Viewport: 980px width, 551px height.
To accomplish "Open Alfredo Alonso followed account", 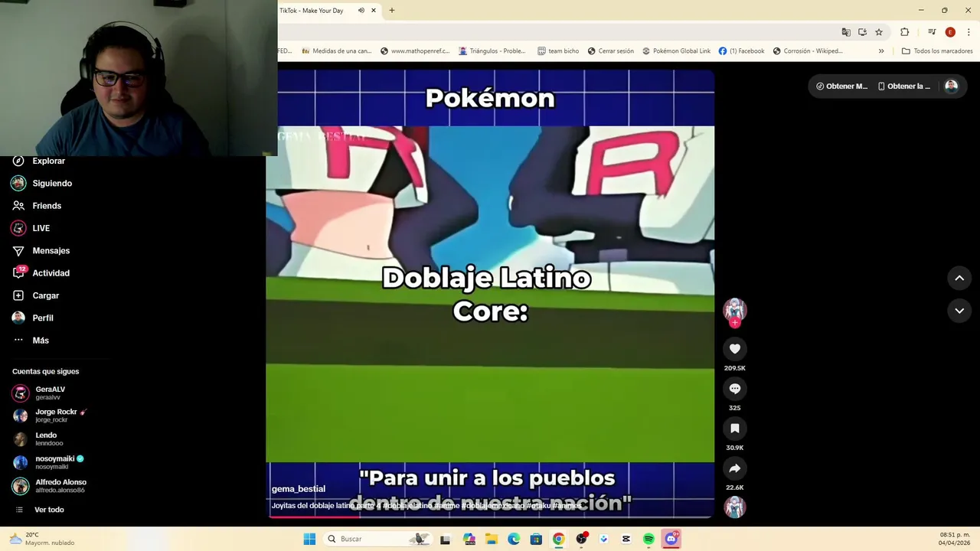I will 51,486.
